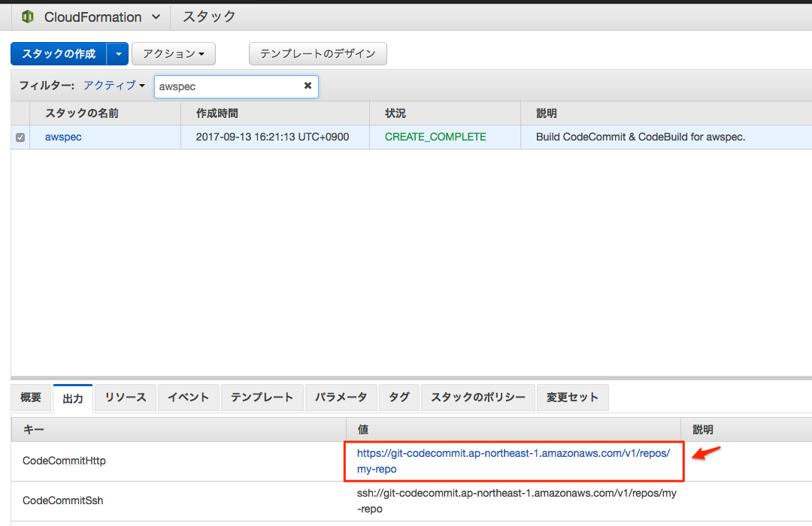This screenshot has width=812, height=526.
Task: Click inside the awspec filter input field
Action: click(226, 86)
